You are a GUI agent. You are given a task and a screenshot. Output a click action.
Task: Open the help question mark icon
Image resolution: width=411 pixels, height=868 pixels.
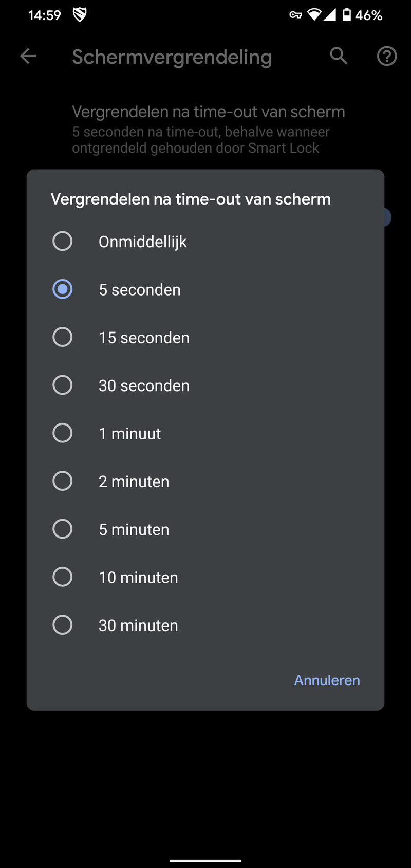[386, 56]
